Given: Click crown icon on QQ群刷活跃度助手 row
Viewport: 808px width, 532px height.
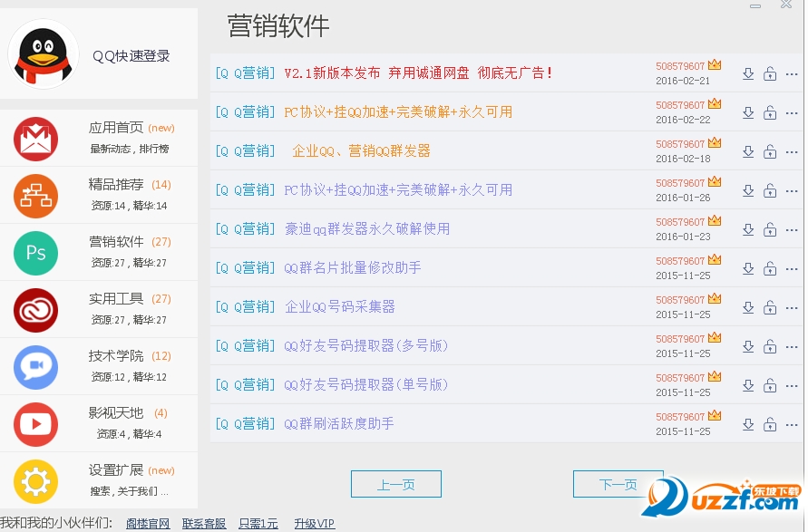Looking at the screenshot, I should (x=715, y=415).
